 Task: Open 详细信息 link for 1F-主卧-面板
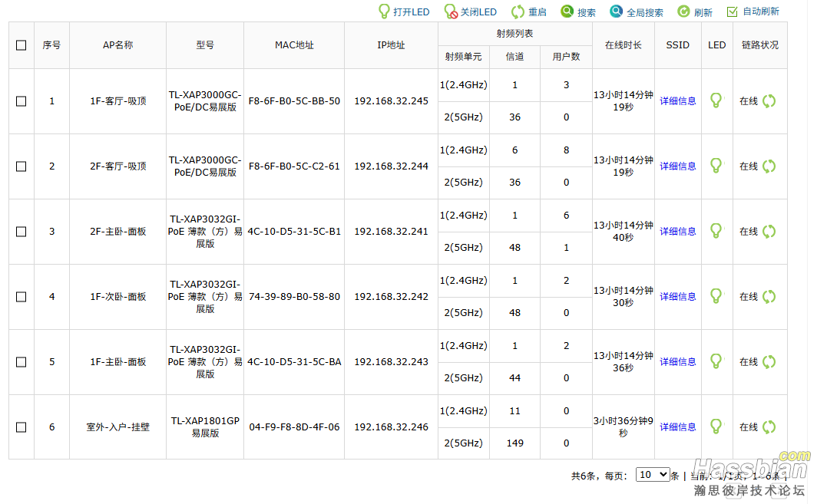click(678, 362)
